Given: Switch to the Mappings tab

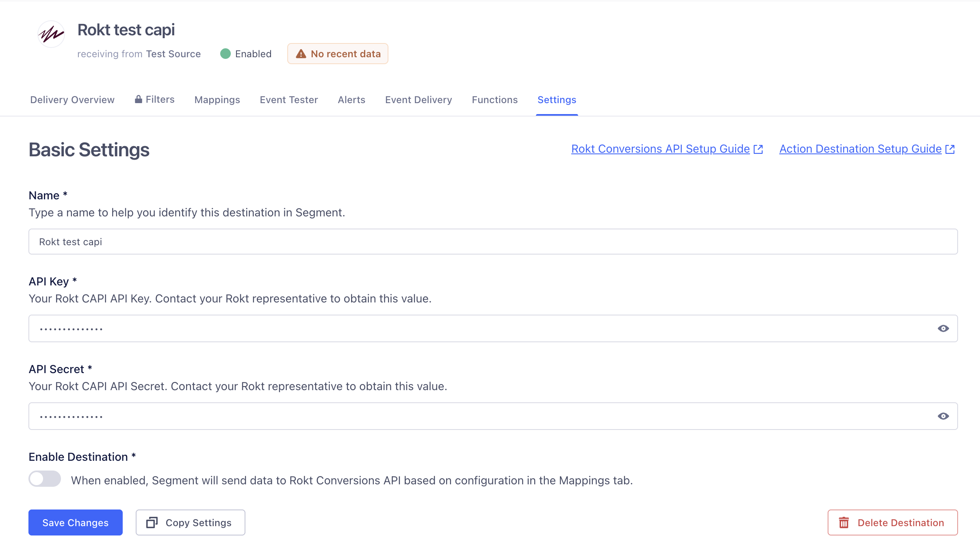Looking at the screenshot, I should (217, 100).
